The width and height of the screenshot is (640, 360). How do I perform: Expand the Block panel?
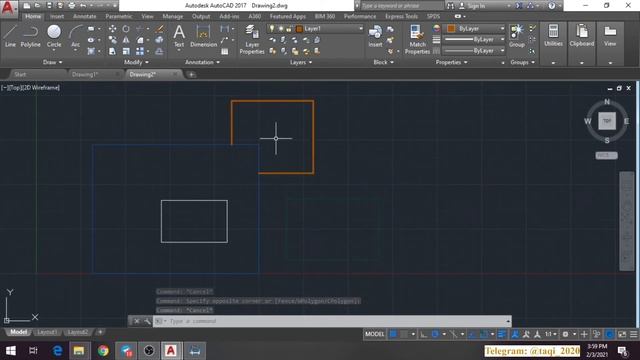coord(383,62)
